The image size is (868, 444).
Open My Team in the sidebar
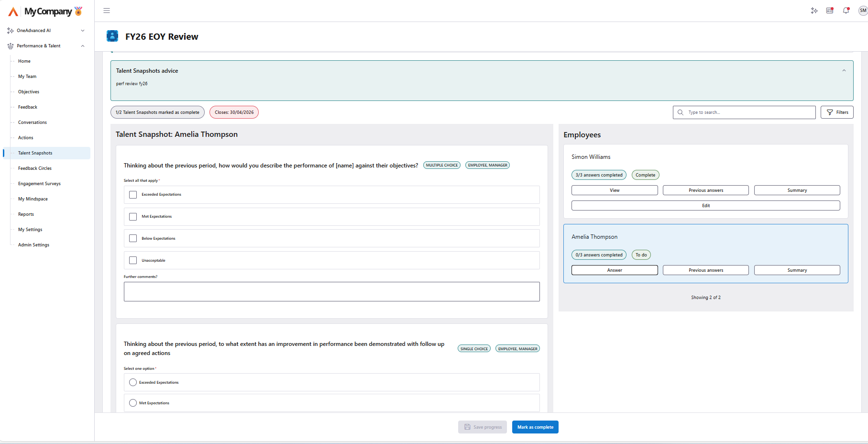point(27,77)
